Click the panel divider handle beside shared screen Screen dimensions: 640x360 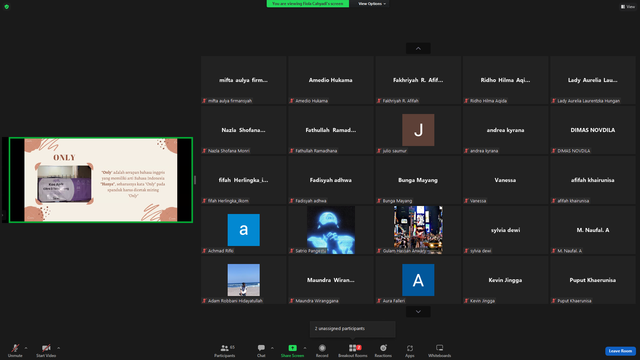click(x=195, y=180)
